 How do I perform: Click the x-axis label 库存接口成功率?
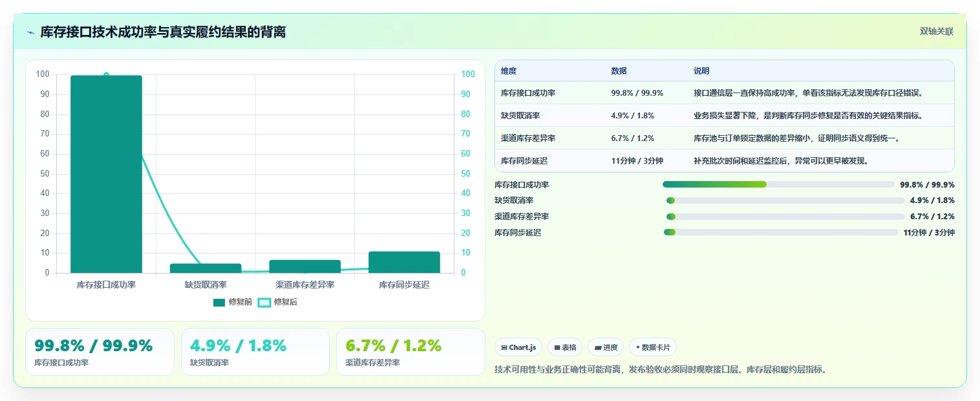point(106,285)
